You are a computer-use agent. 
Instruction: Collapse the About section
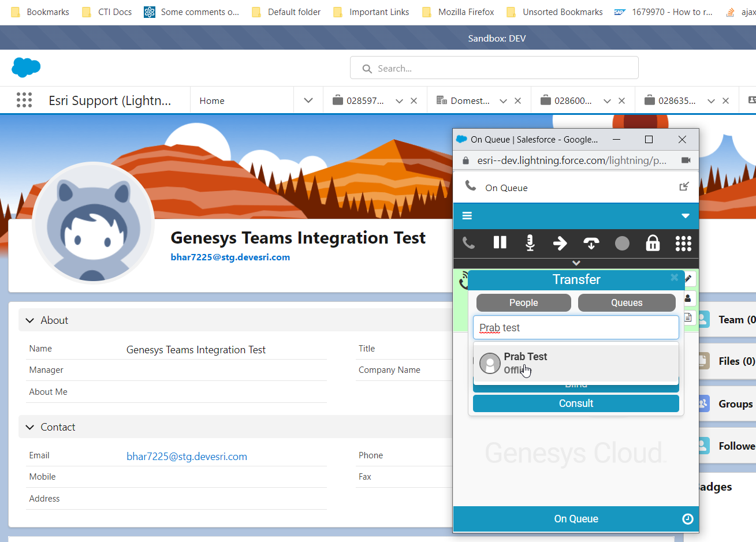[30, 320]
